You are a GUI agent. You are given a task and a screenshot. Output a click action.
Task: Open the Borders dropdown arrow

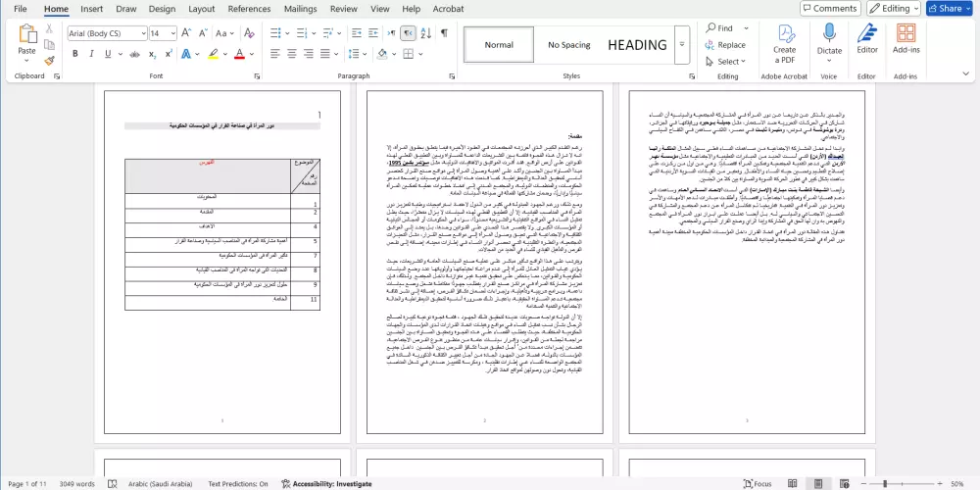point(420,54)
